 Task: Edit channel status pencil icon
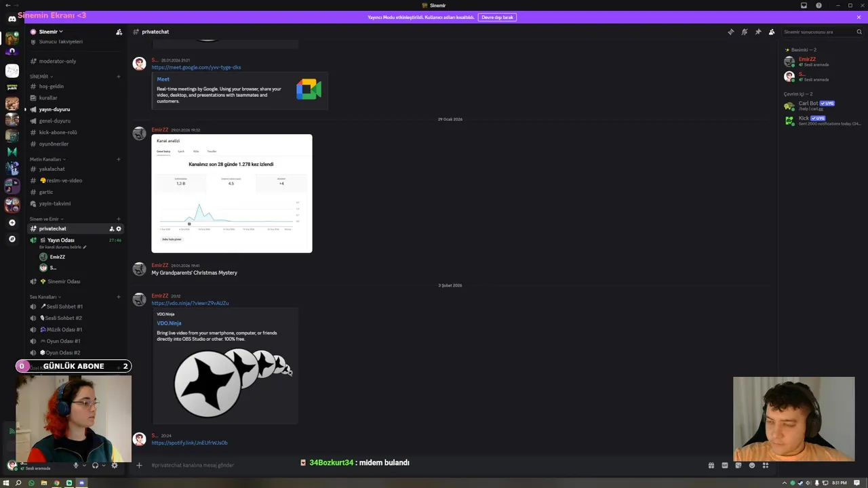click(x=85, y=247)
